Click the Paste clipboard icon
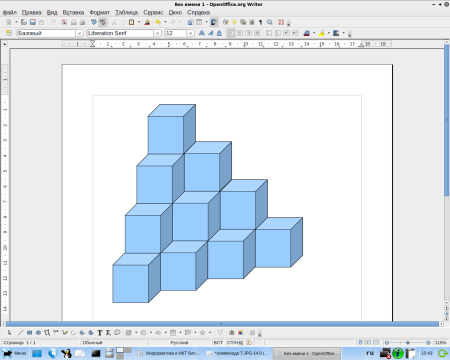 click(131, 22)
